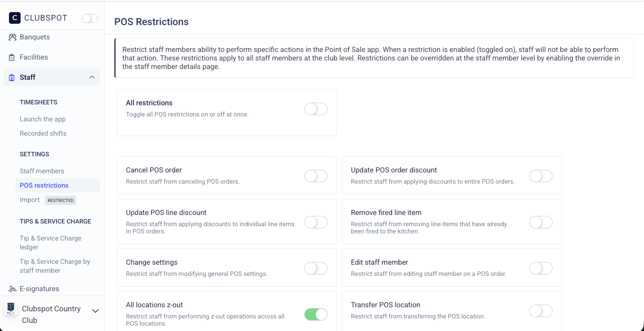Click Launch the app link
This screenshot has width=644, height=331.
(43, 119)
